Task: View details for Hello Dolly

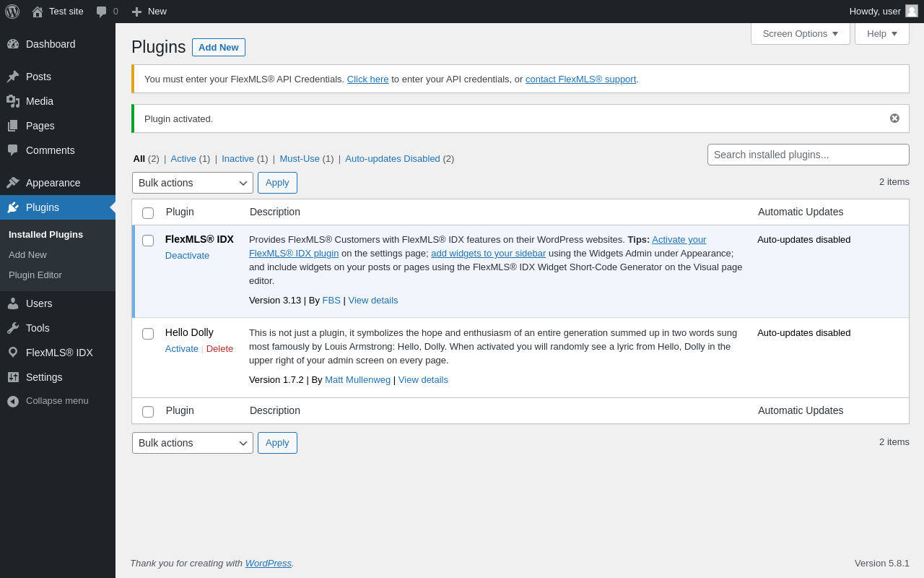Action: [x=423, y=380]
